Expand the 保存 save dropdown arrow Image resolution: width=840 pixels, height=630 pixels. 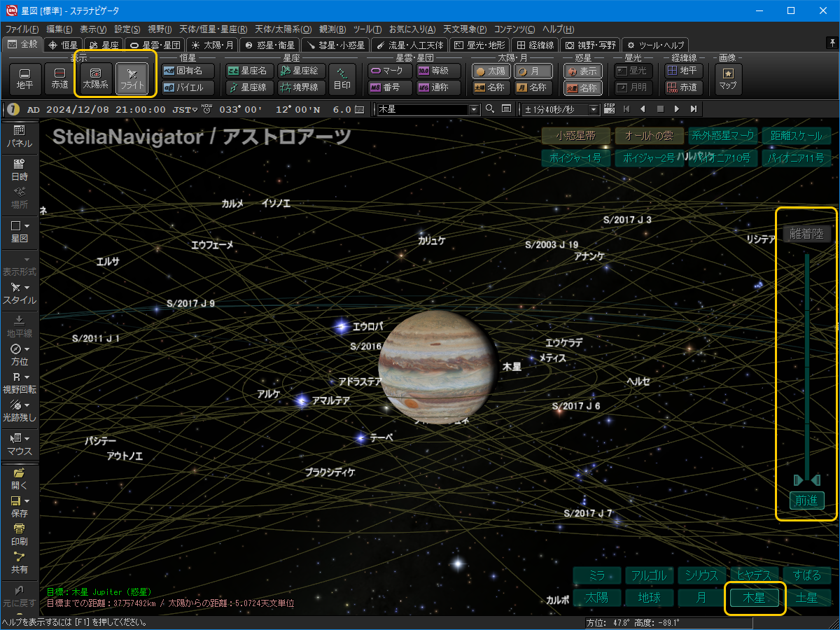[27, 501]
